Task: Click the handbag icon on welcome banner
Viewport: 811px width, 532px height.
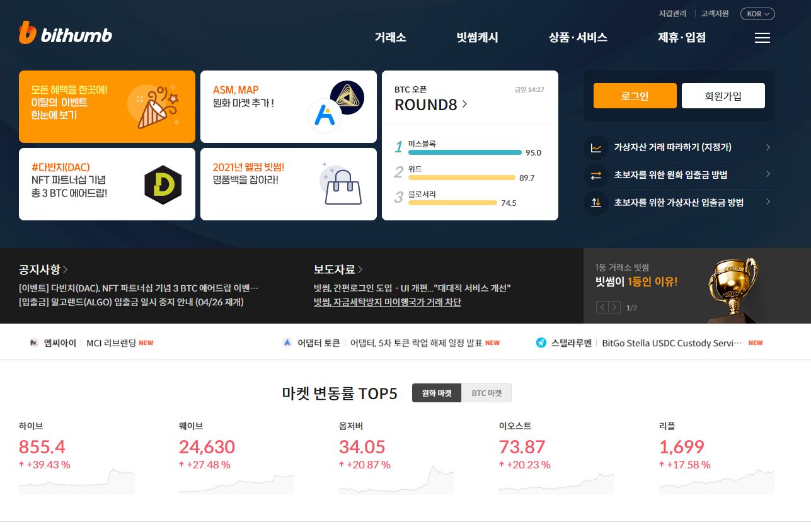Action: pos(342,184)
